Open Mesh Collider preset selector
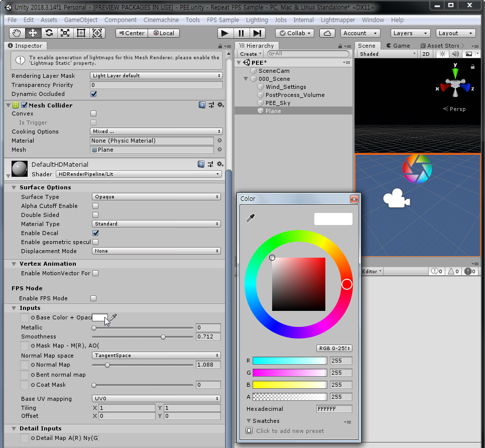 [211, 105]
